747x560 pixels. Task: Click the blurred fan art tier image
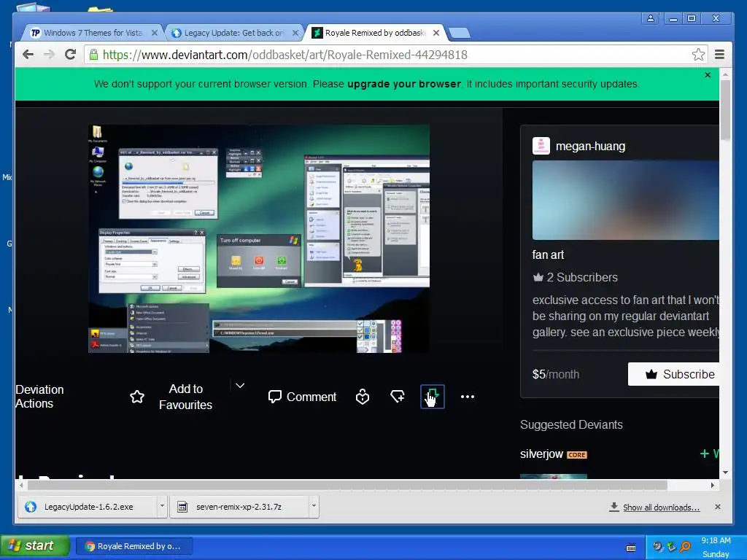(x=625, y=200)
